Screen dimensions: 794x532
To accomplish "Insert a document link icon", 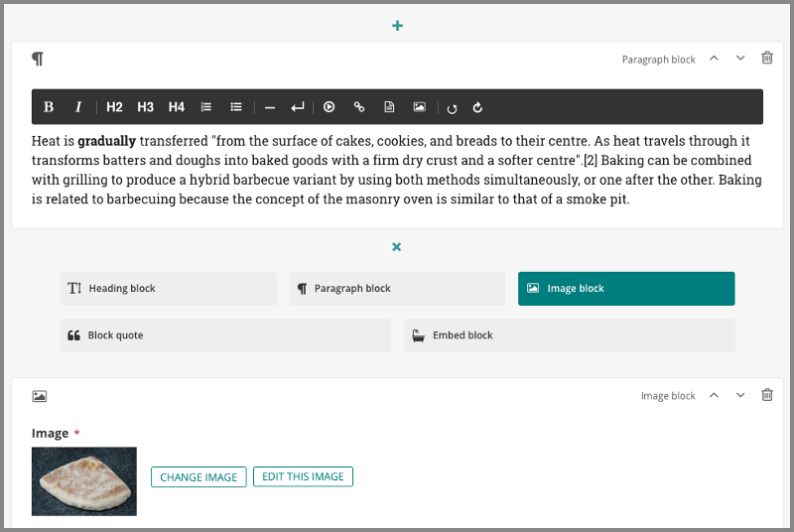I will click(389, 107).
